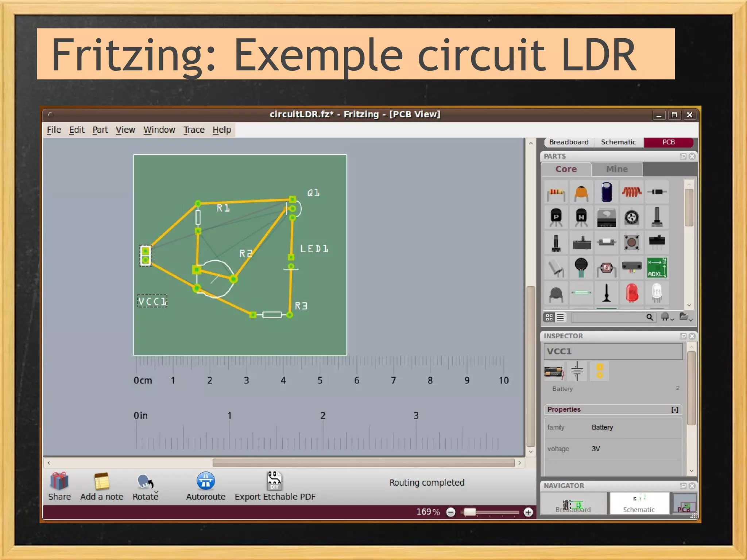Click the Autoroute toolbar icon
The width and height of the screenshot is (747, 560).
[206, 481]
